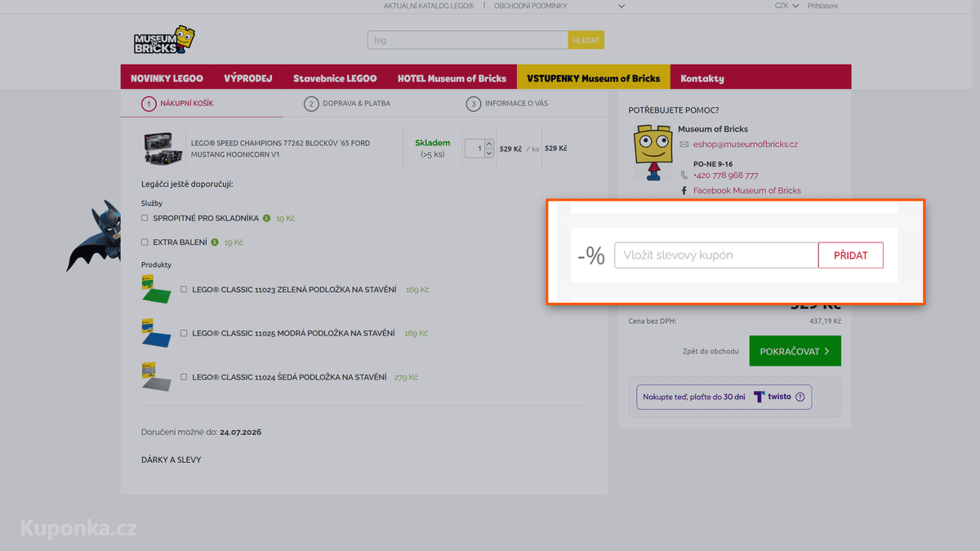Decrease quantity with the down arrow

pos(489,153)
